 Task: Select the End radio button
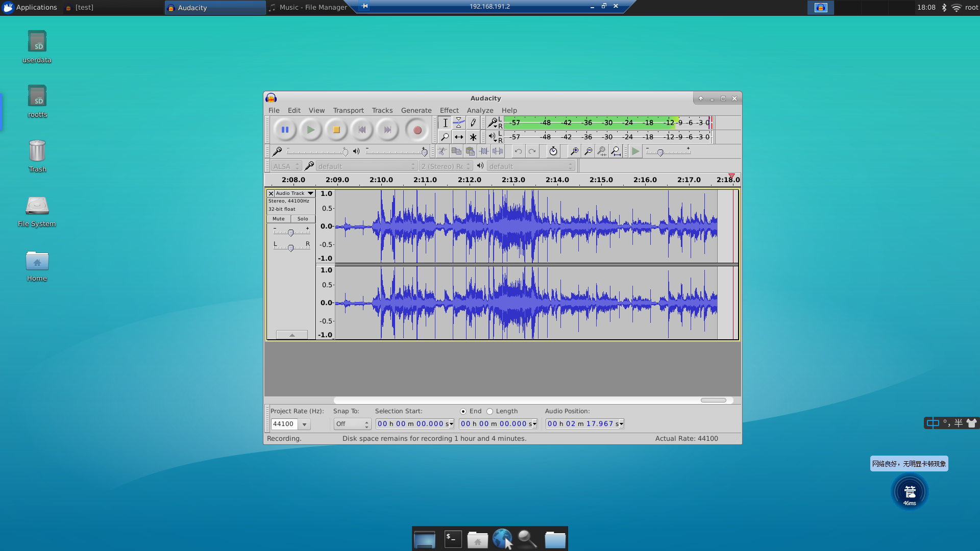463,411
